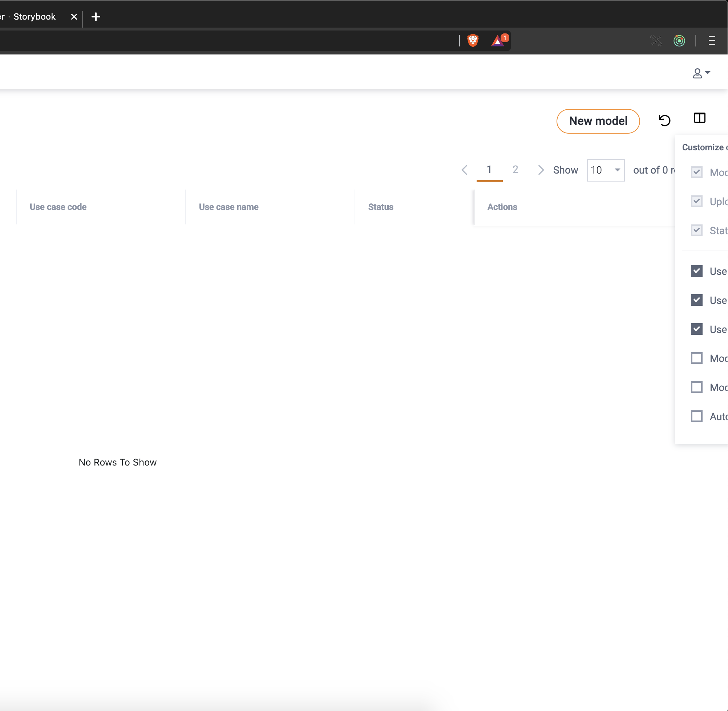This screenshot has height=711, width=728.
Task: Go to next page arrow
Action: pyautogui.click(x=541, y=170)
